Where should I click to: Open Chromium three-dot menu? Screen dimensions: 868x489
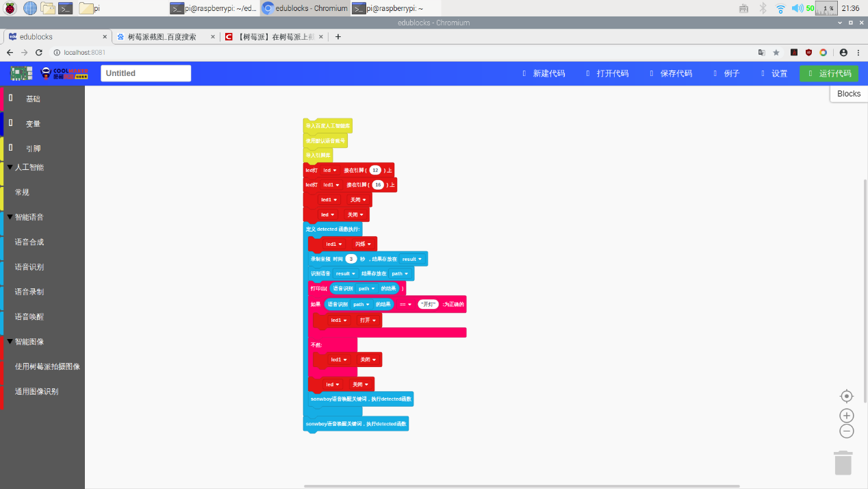click(x=858, y=52)
